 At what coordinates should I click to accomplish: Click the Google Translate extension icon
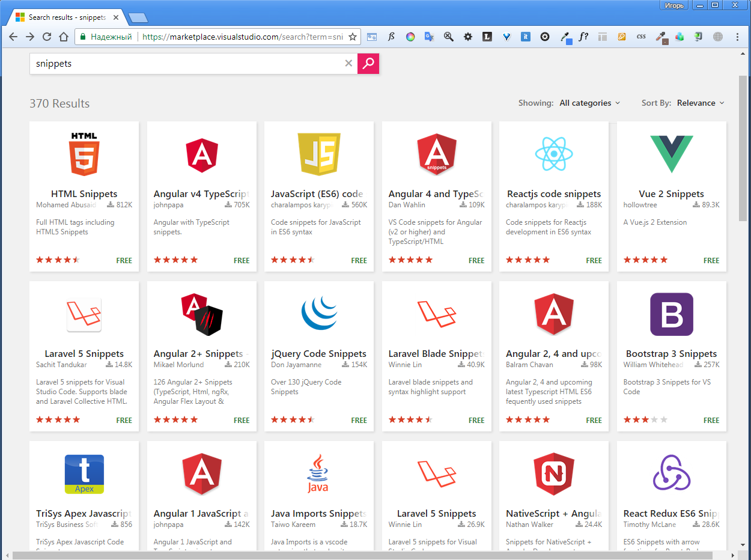click(x=429, y=37)
